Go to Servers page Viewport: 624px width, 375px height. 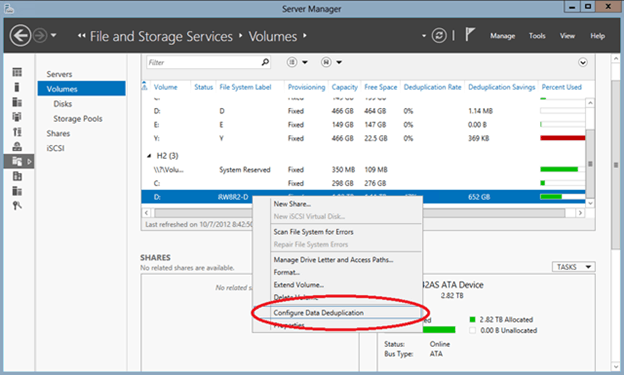(59, 74)
